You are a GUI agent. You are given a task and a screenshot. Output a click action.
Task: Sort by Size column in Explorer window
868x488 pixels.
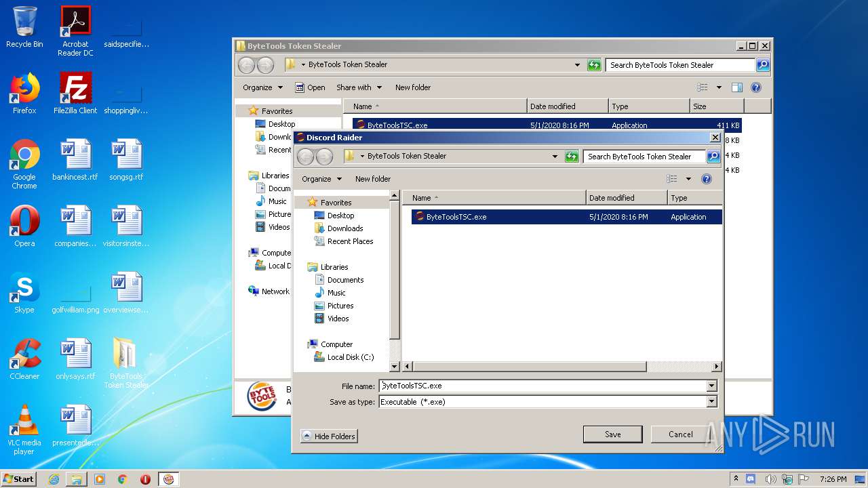click(717, 106)
